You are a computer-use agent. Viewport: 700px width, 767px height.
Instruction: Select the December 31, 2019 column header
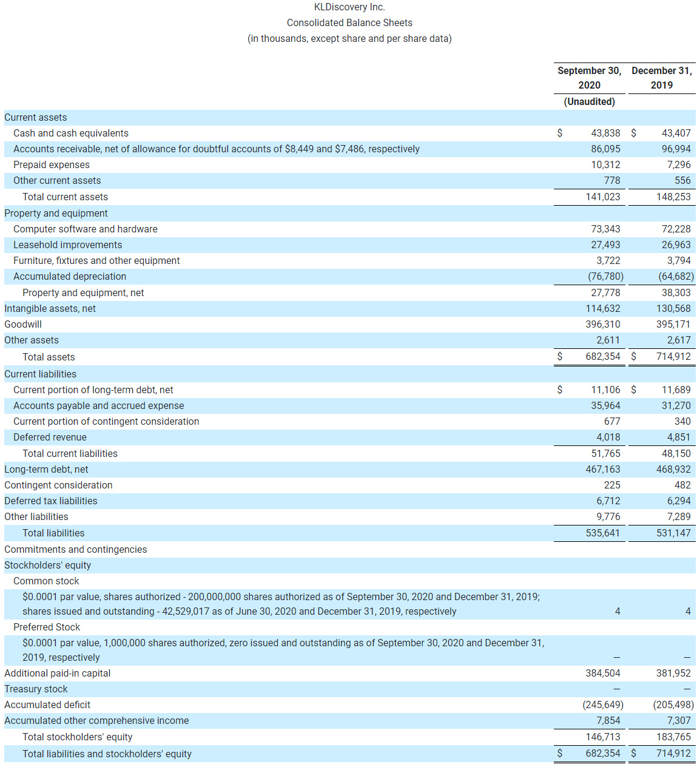[x=662, y=78]
